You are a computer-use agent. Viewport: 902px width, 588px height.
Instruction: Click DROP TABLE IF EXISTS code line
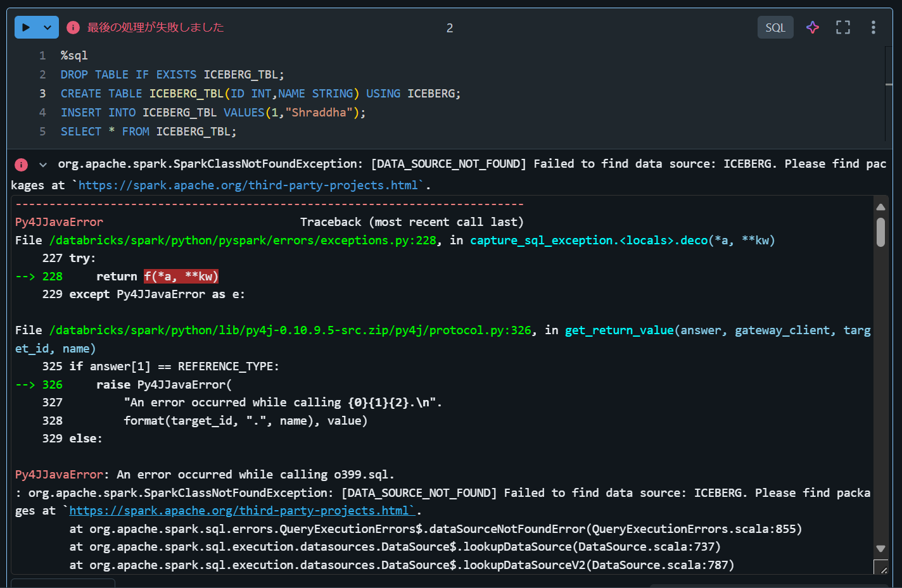(x=172, y=75)
